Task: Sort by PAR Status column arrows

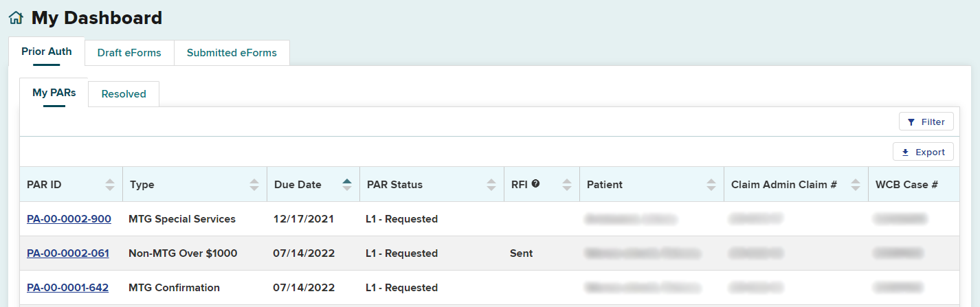Action: (491, 185)
